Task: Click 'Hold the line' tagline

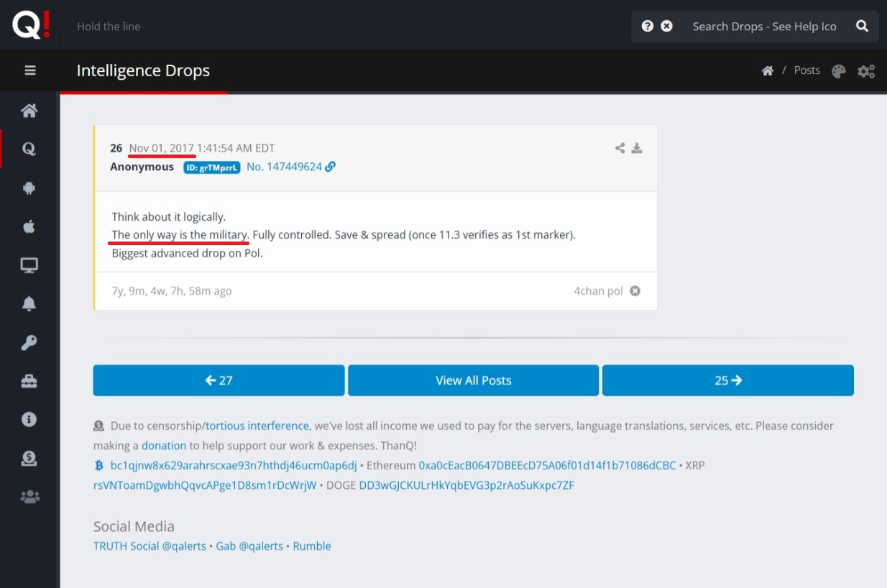Action: (x=109, y=27)
